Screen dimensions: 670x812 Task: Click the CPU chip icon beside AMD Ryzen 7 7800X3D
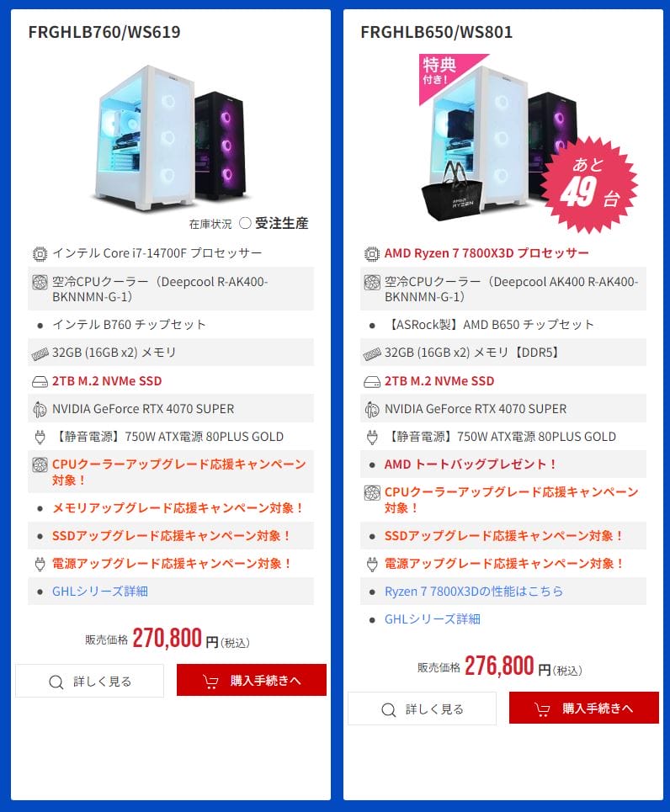coord(372,254)
